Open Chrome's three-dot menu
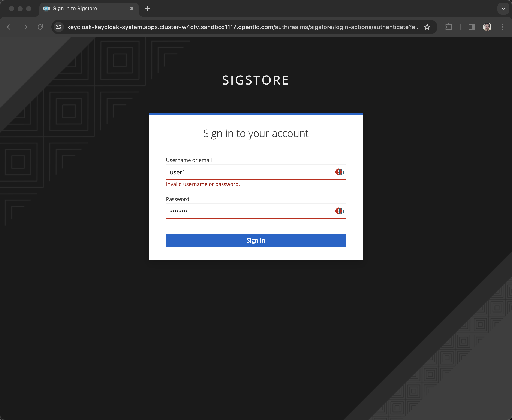Screen dimensions: 512x420 (503, 27)
